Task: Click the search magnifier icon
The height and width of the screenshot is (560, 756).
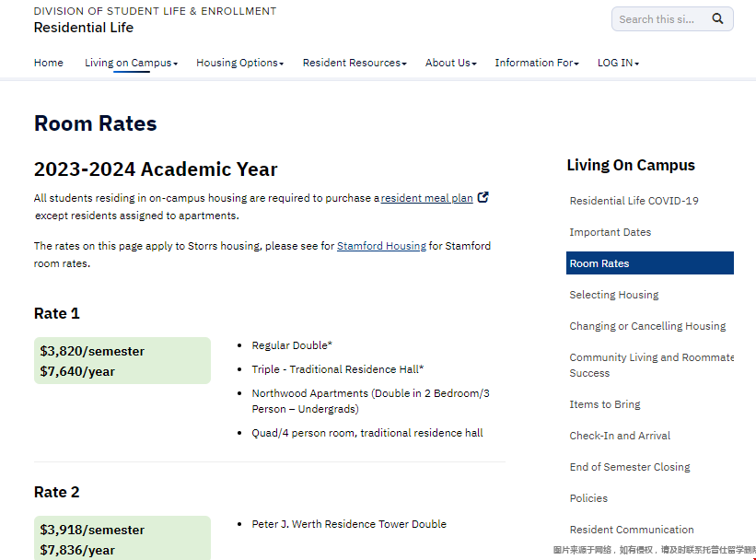Action: click(x=718, y=19)
